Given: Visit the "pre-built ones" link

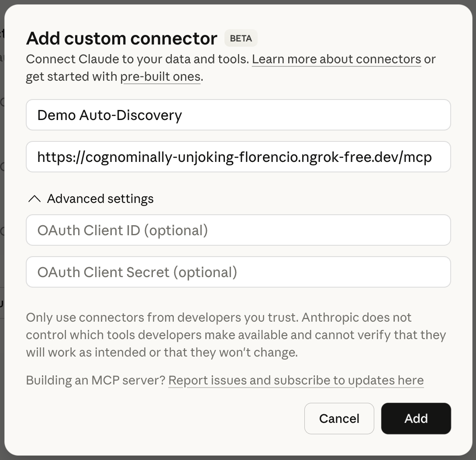Looking at the screenshot, I should tap(161, 76).
